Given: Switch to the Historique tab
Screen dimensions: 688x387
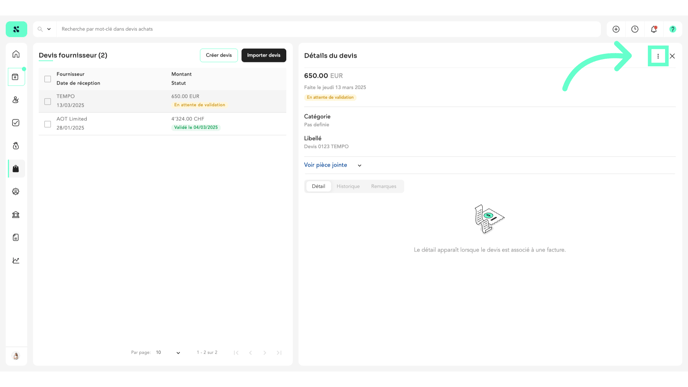Looking at the screenshot, I should (x=348, y=186).
